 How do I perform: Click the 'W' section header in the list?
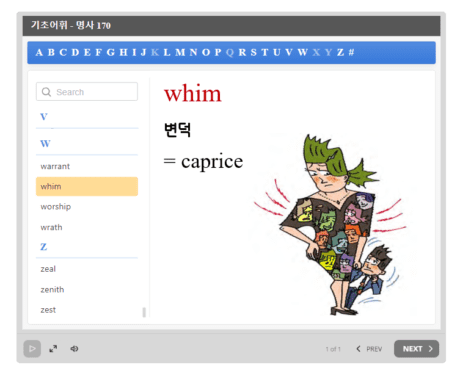45,144
